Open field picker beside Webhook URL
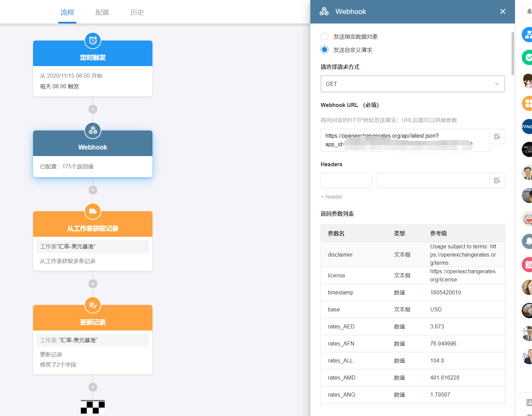Viewport: 532px width, 416px height. [497, 137]
